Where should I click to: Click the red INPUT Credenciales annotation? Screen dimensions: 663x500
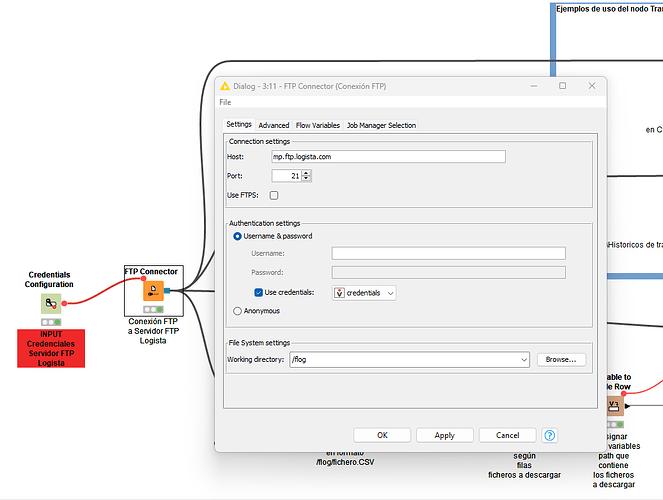coord(51,349)
